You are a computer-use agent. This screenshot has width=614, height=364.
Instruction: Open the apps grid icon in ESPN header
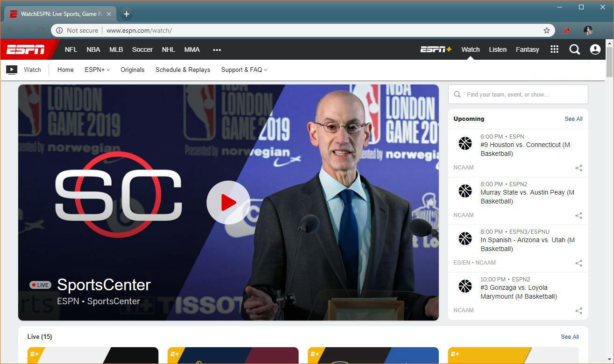point(555,49)
